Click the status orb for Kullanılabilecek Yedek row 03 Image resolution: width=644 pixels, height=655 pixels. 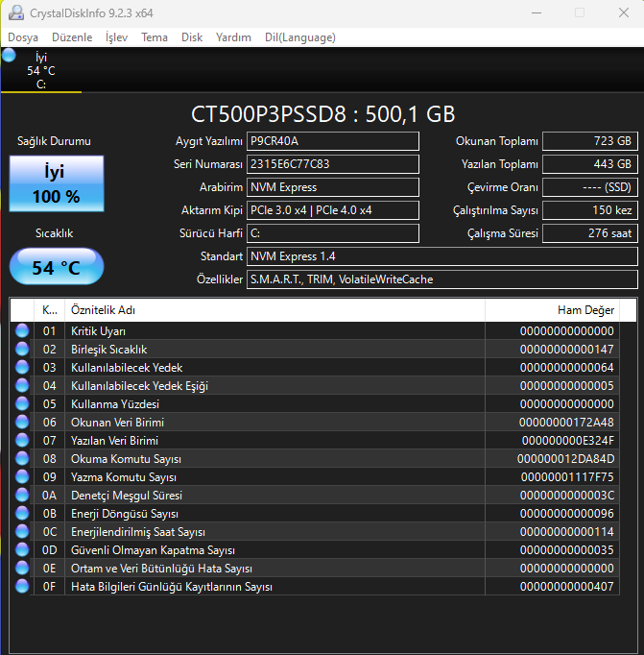point(22,368)
